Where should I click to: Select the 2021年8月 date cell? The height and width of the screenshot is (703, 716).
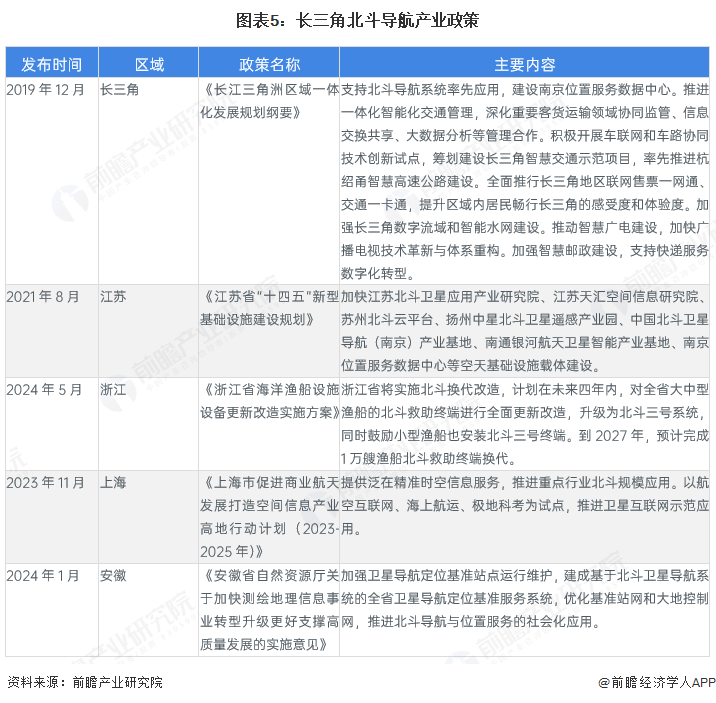(x=42, y=297)
